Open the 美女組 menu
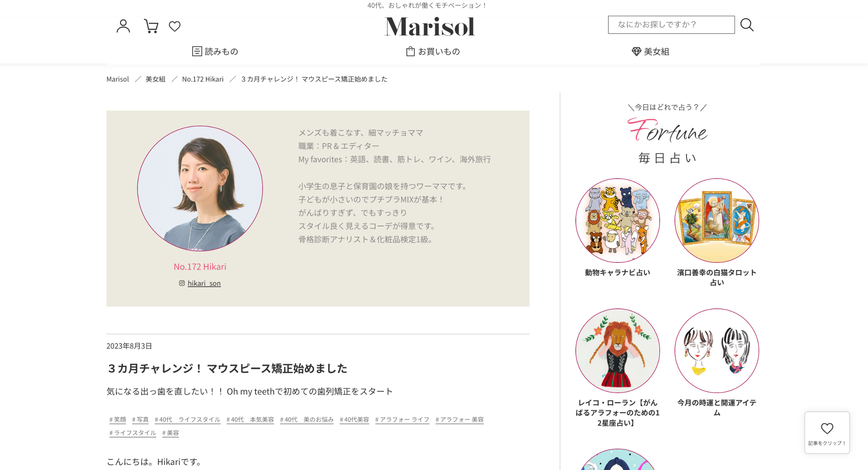 pos(650,51)
